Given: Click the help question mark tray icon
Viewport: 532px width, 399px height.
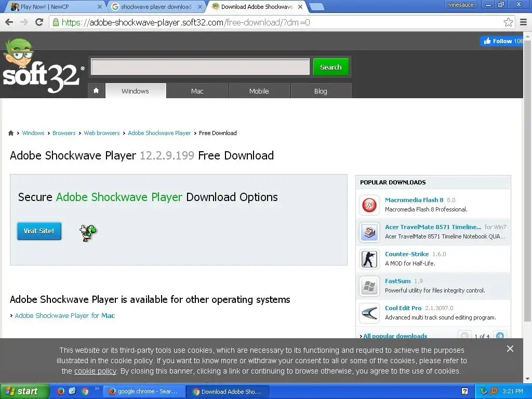Looking at the screenshot, I should click(x=464, y=392).
